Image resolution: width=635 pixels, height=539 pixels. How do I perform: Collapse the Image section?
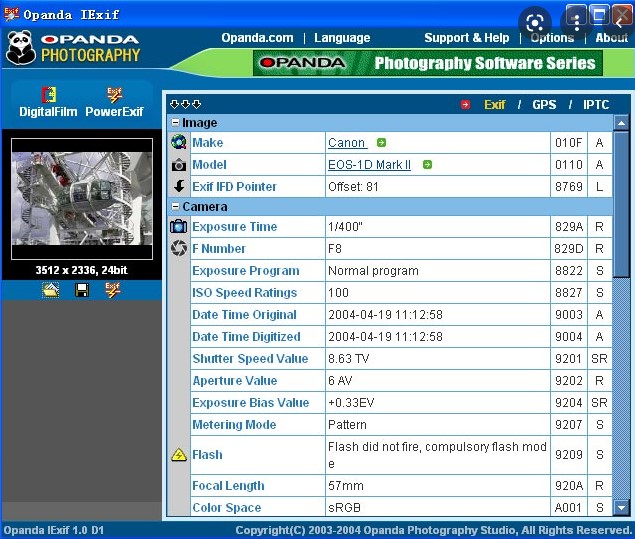click(x=175, y=122)
